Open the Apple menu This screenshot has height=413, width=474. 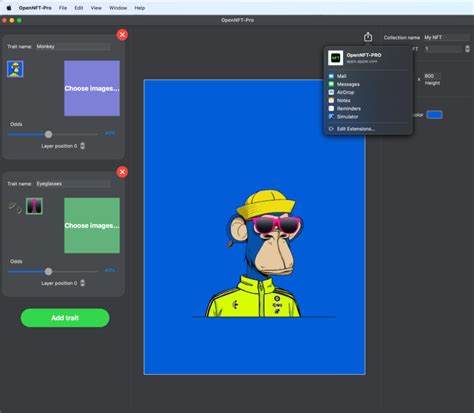(9, 8)
